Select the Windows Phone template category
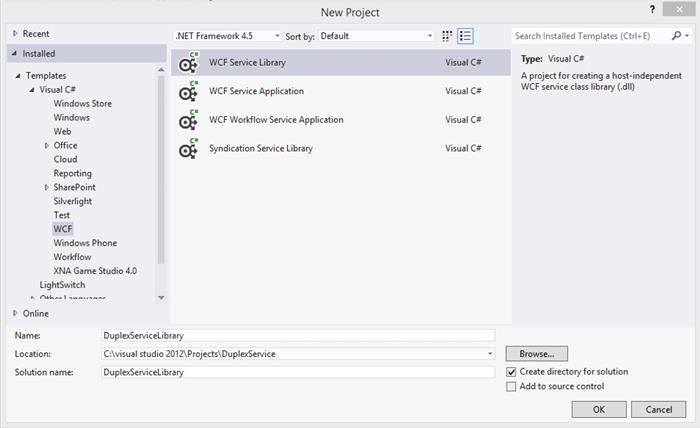 point(85,243)
